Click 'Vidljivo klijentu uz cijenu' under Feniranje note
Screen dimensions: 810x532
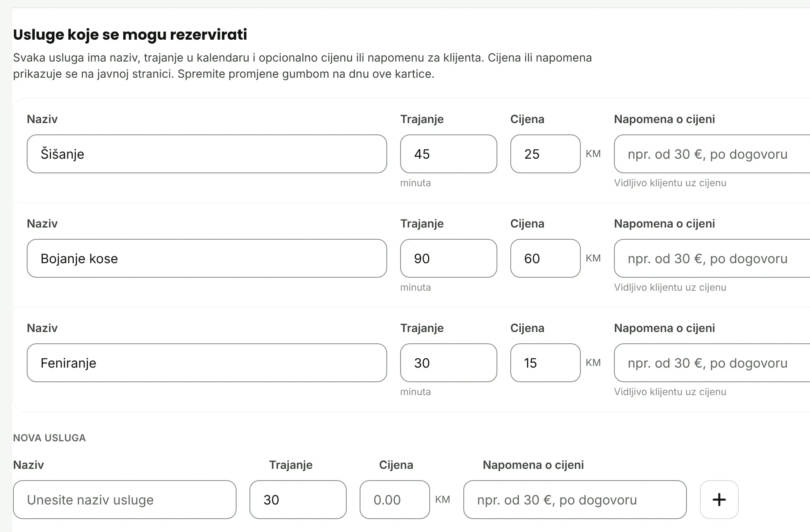tap(670, 392)
